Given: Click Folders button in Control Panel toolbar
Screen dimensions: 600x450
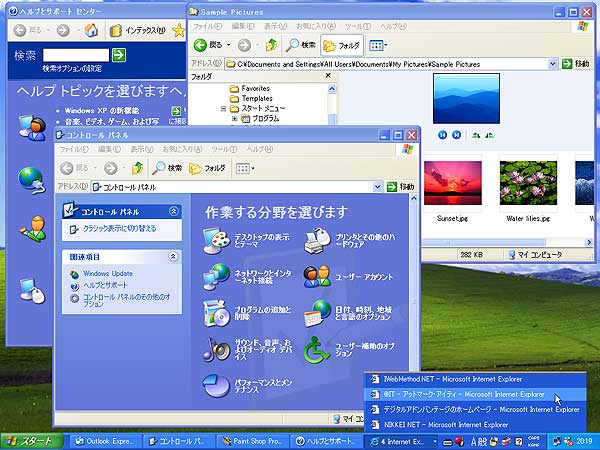Looking at the screenshot, I should tap(207, 168).
